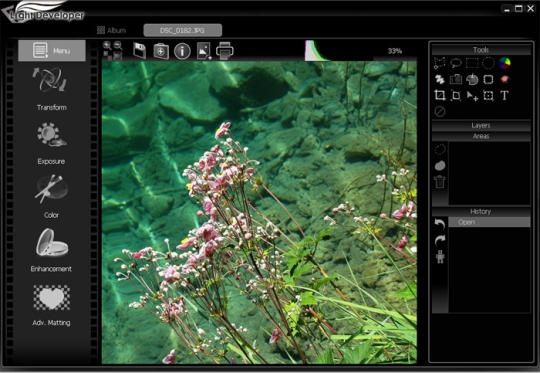Screen dimensions: 540x373
Task: Click the dashed circle icon in Areas panel
Action: 440,149
